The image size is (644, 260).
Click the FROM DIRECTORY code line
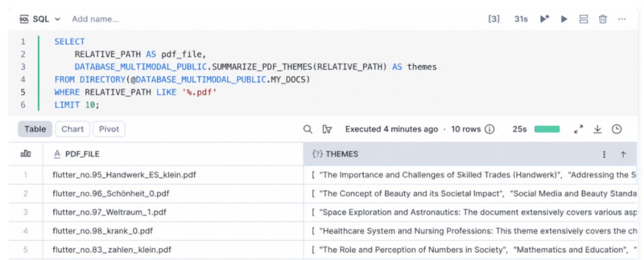click(182, 79)
